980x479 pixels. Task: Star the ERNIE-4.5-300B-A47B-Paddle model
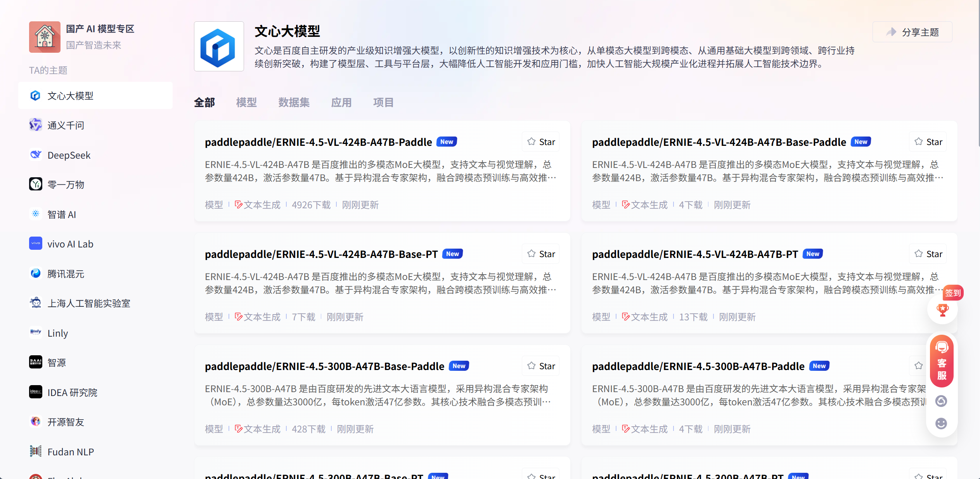click(918, 366)
